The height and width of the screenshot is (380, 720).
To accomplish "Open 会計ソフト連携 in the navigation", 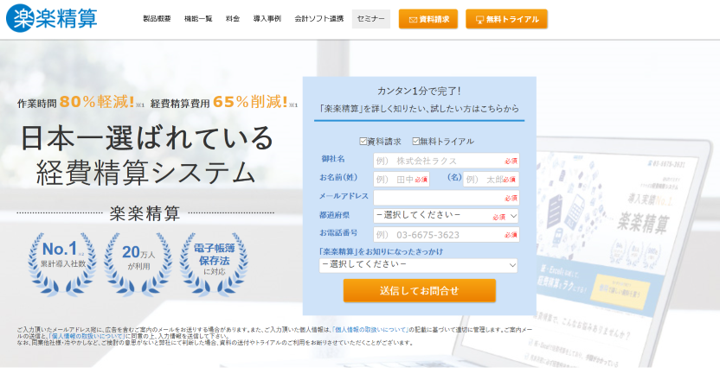I will tap(319, 19).
